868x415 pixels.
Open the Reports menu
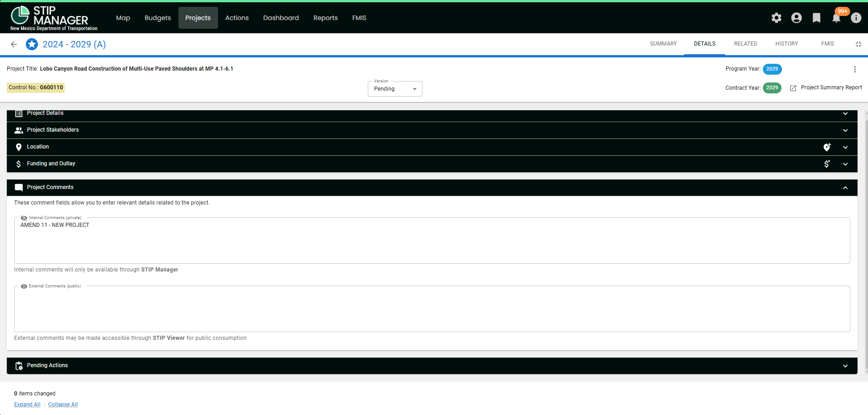click(x=325, y=18)
